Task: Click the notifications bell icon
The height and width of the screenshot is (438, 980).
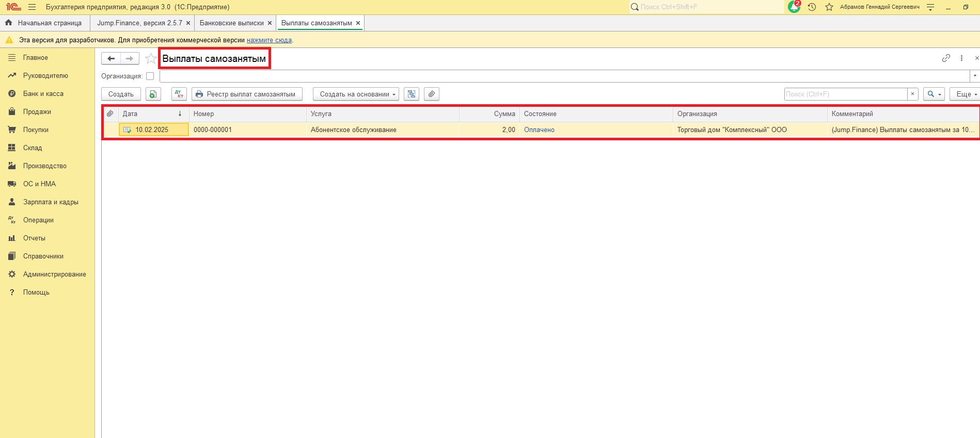Action: 794,7
